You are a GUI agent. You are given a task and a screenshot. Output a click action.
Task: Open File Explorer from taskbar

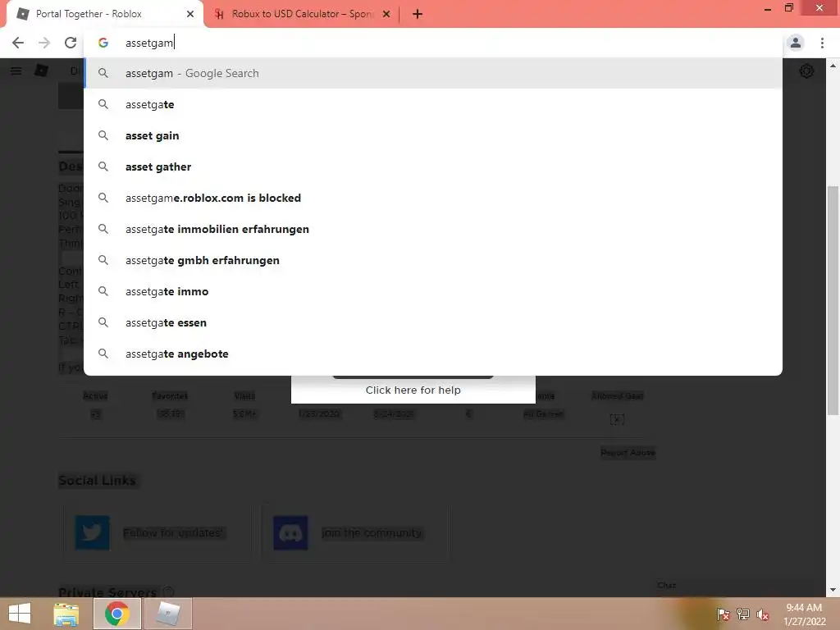pyautogui.click(x=66, y=614)
